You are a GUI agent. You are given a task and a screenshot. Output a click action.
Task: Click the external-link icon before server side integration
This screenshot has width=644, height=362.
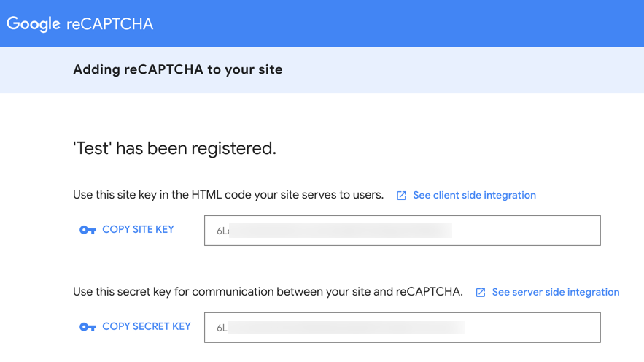[481, 293]
